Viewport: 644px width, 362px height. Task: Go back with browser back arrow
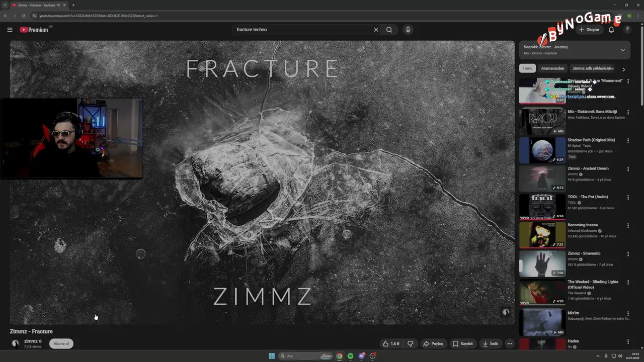coord(6,16)
